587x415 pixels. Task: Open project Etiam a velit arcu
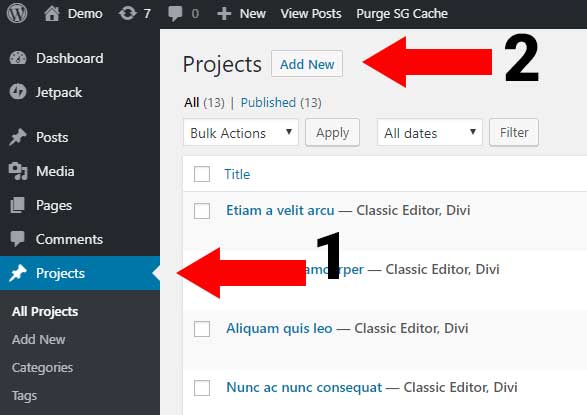click(x=280, y=210)
